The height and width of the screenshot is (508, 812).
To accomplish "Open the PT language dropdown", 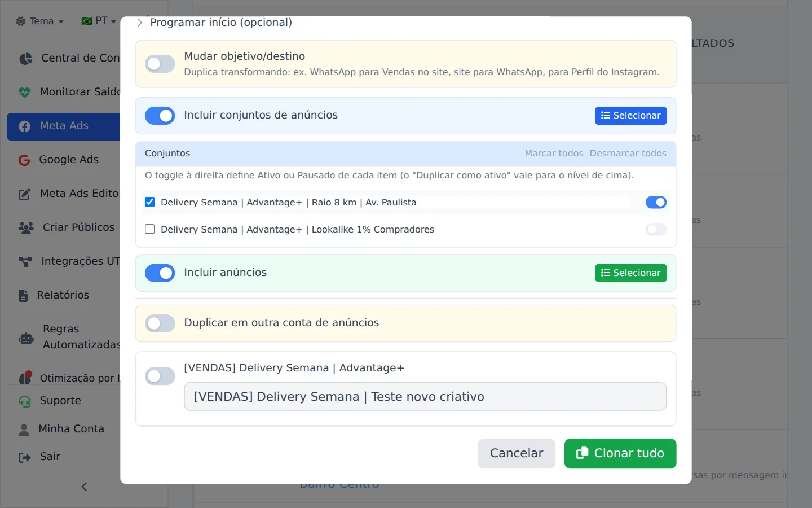I will tap(99, 21).
